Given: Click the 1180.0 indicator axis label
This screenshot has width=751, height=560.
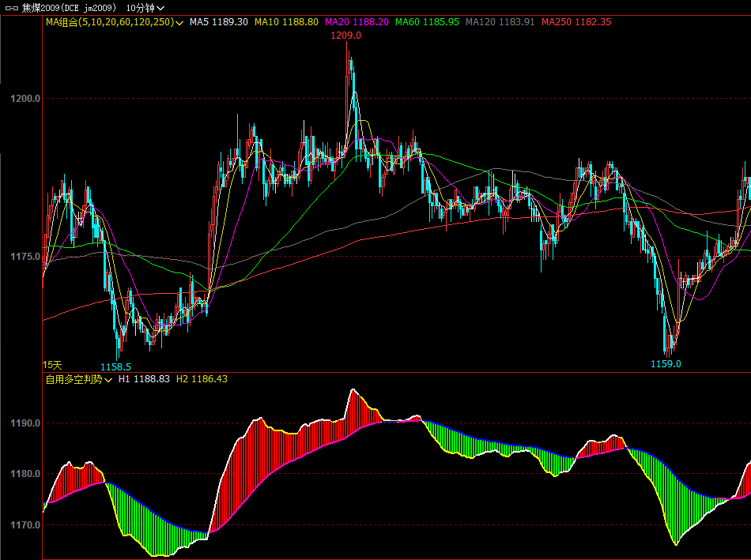Looking at the screenshot, I should coord(25,474).
